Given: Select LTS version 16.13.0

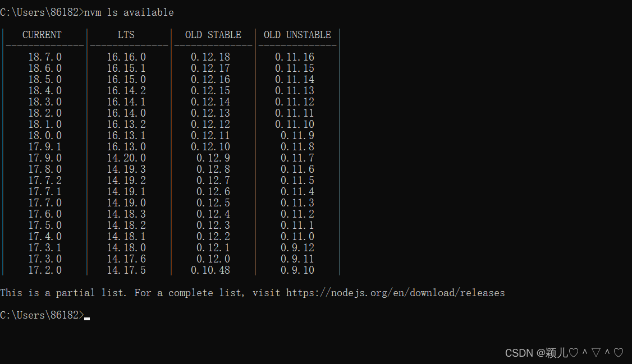Looking at the screenshot, I should coord(126,147).
